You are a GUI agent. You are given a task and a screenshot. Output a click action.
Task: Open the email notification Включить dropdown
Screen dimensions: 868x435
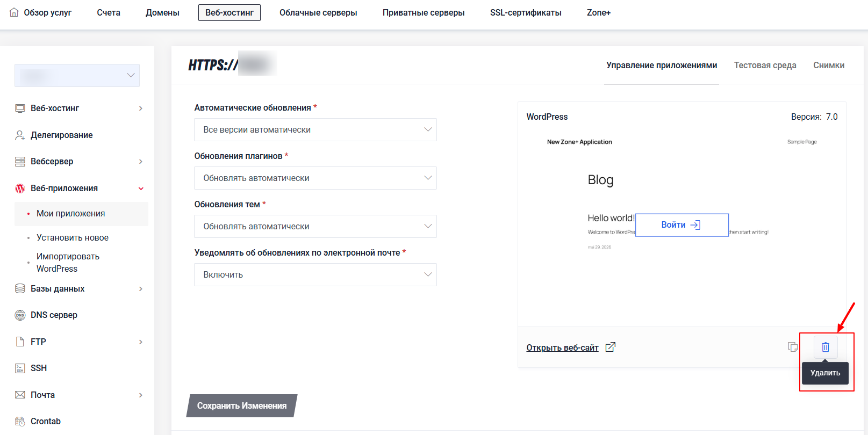click(x=315, y=275)
